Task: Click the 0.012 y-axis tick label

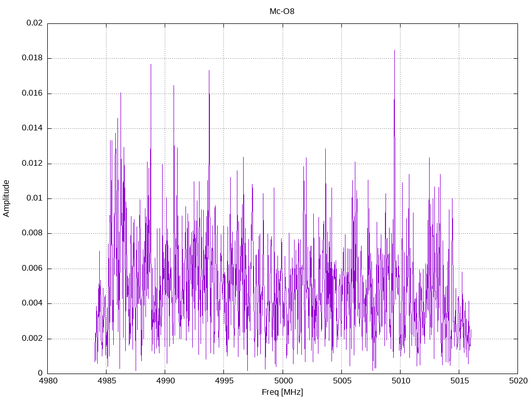Action: click(x=32, y=163)
